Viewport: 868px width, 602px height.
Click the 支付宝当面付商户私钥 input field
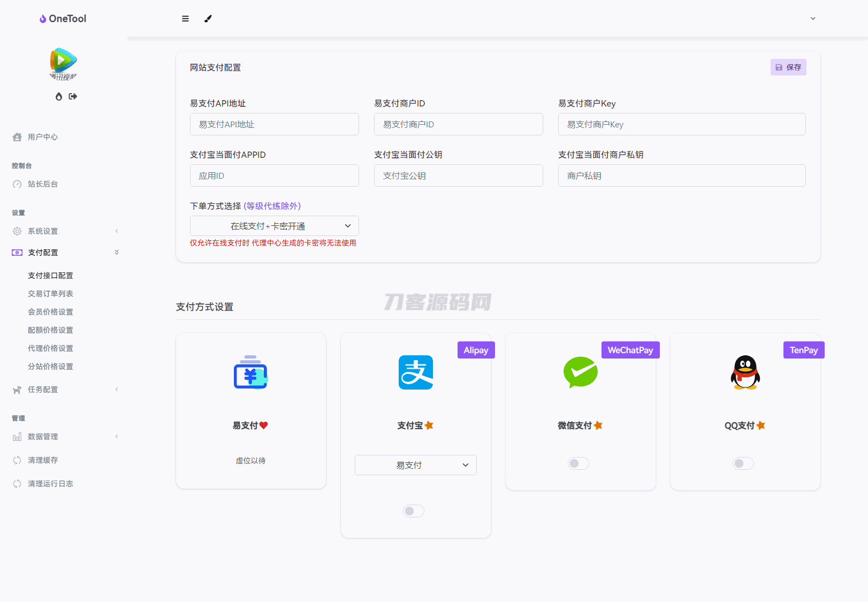pos(681,176)
